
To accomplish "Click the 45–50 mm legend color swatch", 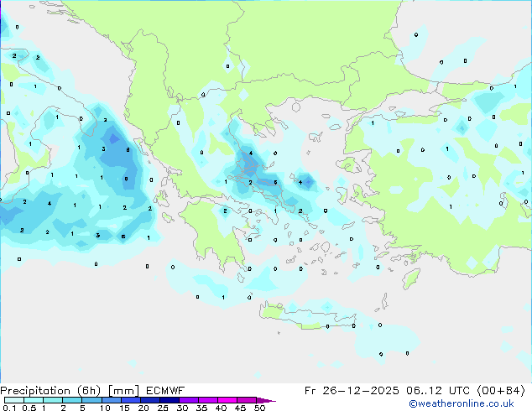I will click(247, 400).
